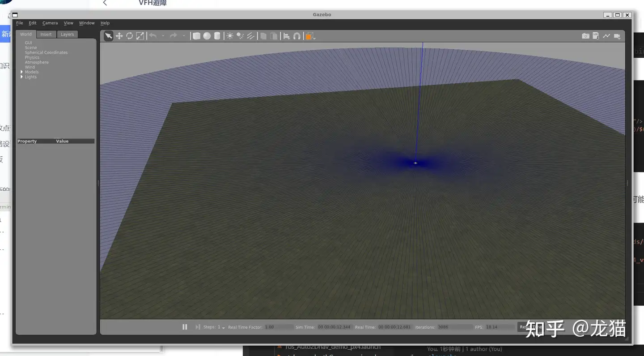The image size is (644, 356).
Task: Add a directional light
Action: (x=251, y=36)
